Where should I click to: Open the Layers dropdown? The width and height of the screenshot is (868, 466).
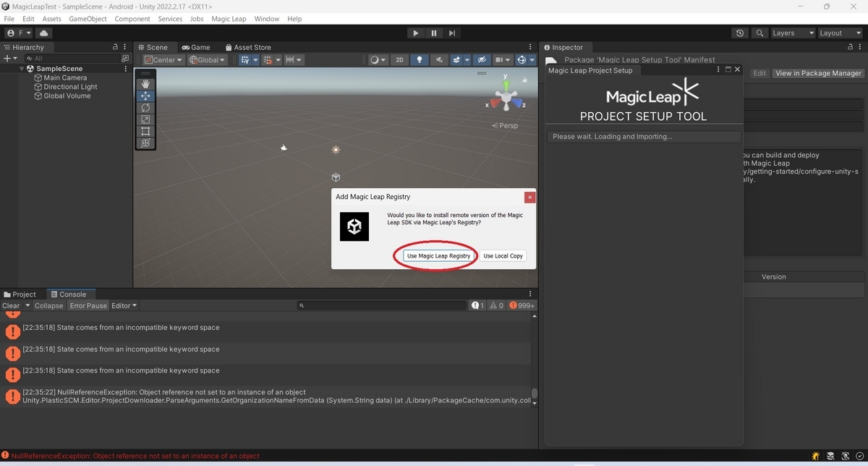(792, 33)
